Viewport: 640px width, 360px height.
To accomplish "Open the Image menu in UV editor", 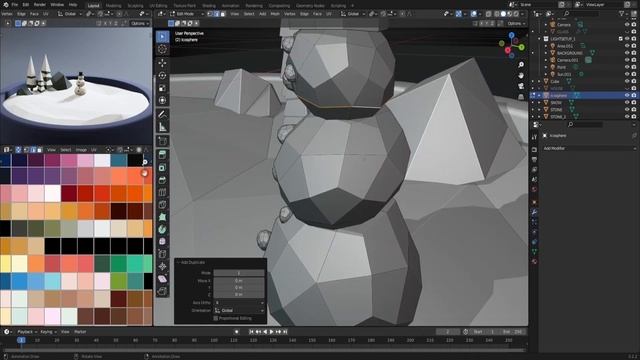I will click(81, 150).
